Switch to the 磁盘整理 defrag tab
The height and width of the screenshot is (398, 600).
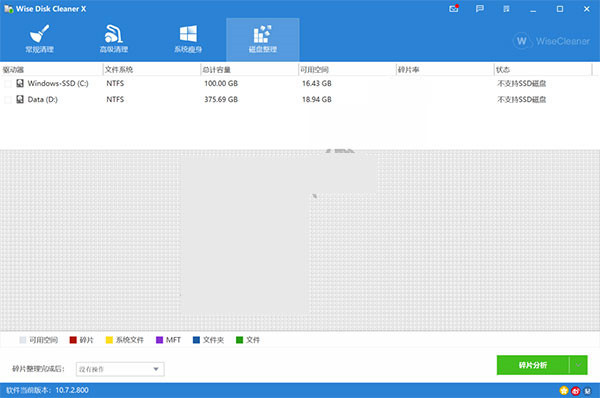(262, 39)
